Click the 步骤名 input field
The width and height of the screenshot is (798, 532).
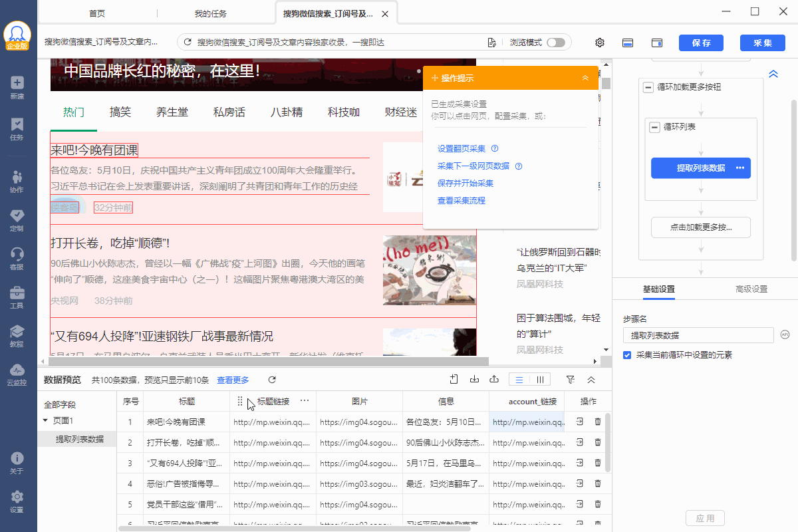[698, 335]
